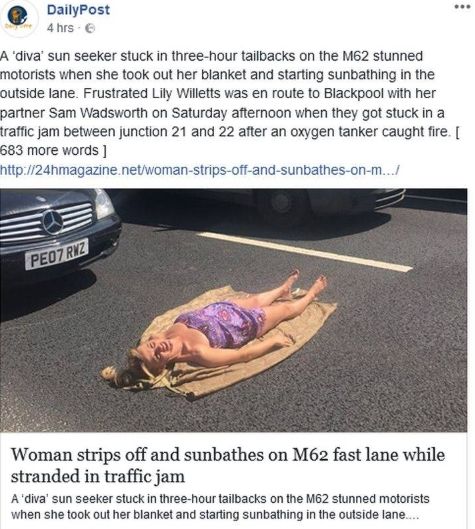This screenshot has width=475, height=529.
Task: Click the PE07 RWZ license plate
Action: [57, 255]
